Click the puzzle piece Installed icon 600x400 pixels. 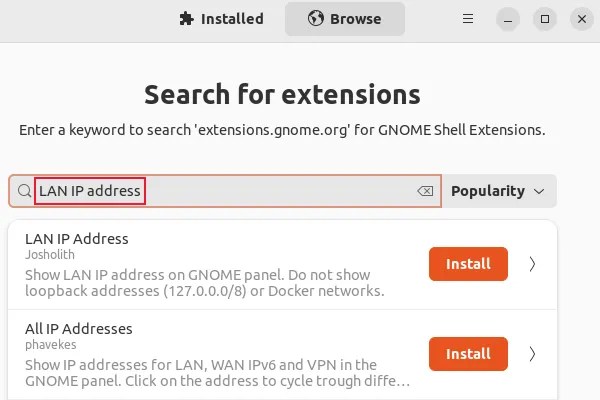pyautogui.click(x=186, y=19)
